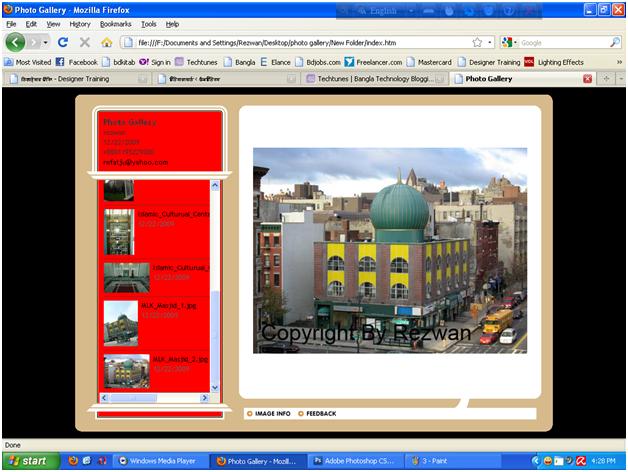Open the list all tabs dropdown

click(x=621, y=79)
